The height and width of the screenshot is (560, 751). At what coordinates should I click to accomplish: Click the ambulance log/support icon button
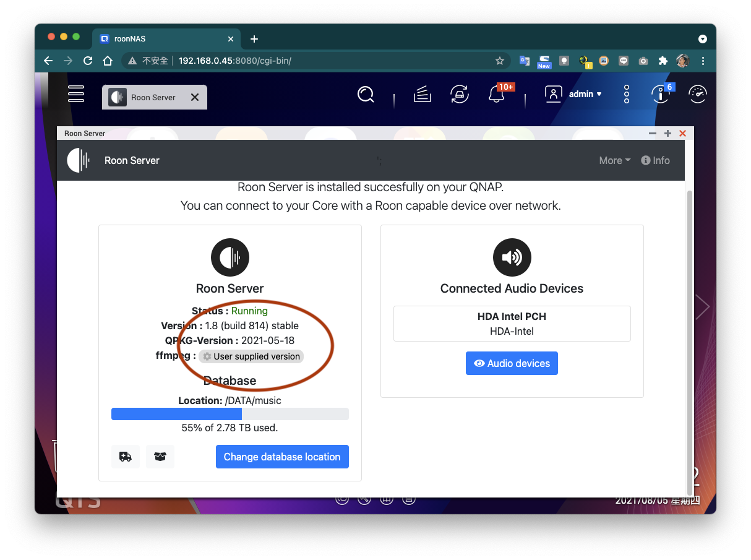[126, 457]
